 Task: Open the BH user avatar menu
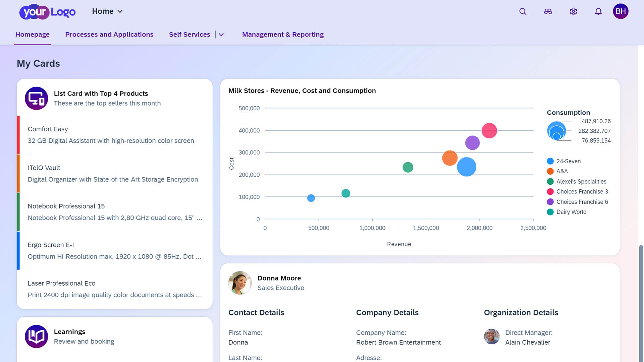(621, 11)
